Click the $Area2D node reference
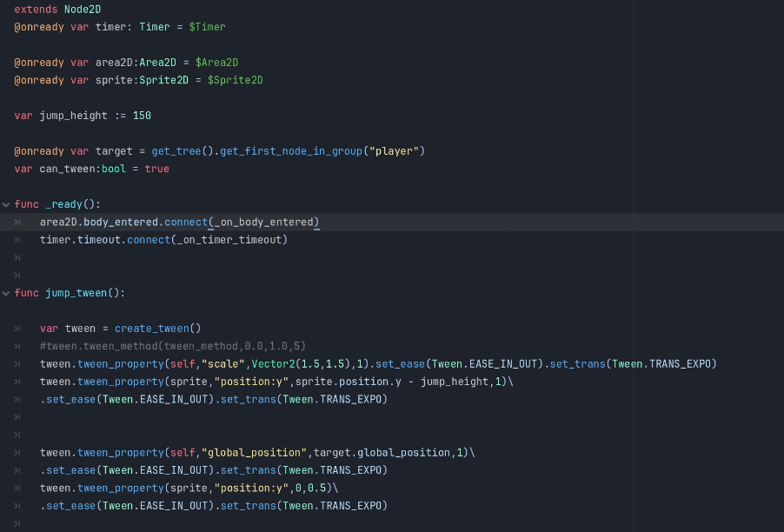The height and width of the screenshot is (532, 784). coord(216,63)
